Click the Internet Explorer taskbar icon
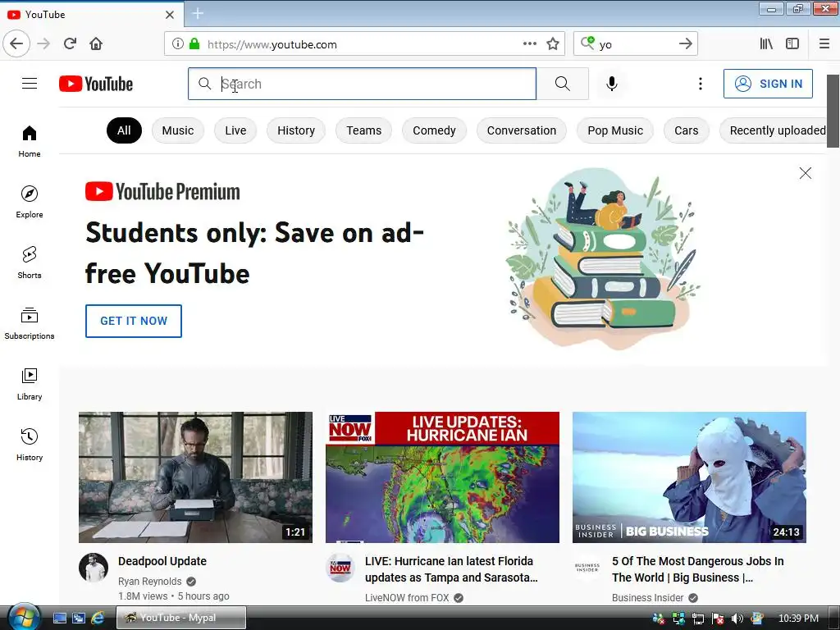 click(x=98, y=619)
